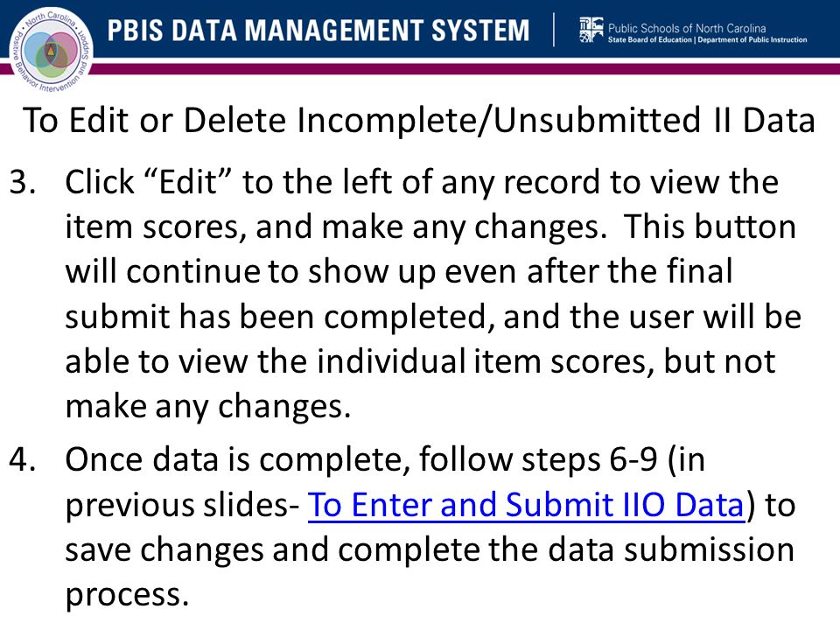Viewport: 840px width, 630px height.
Task: Open the 'To Enter and Submit IIO Data' link
Action: click(526, 505)
